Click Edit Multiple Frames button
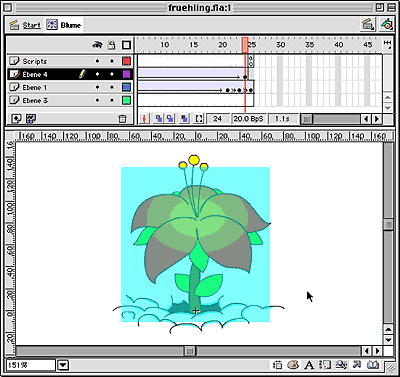The width and height of the screenshot is (400, 377). [184, 118]
